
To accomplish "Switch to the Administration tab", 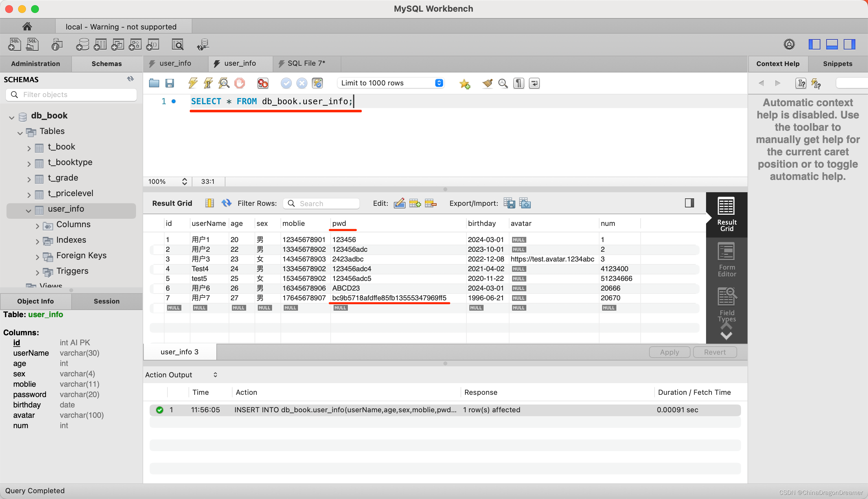I will (35, 64).
